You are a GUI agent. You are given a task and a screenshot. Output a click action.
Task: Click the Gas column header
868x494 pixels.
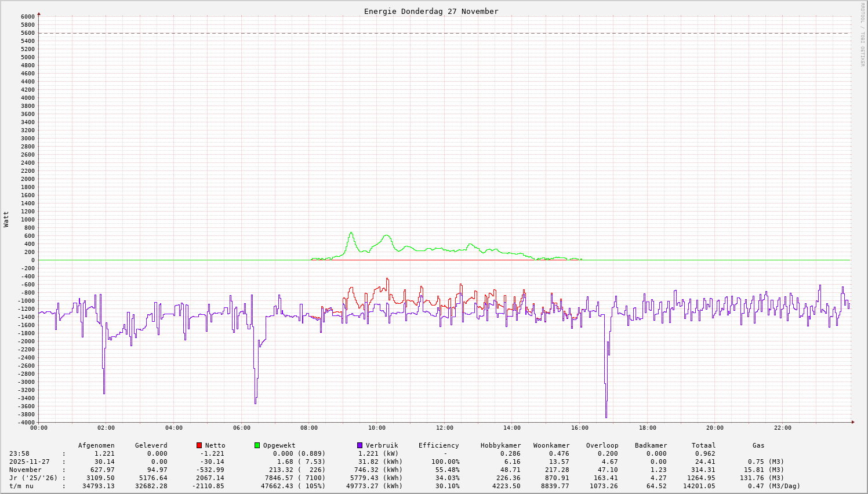click(x=758, y=445)
